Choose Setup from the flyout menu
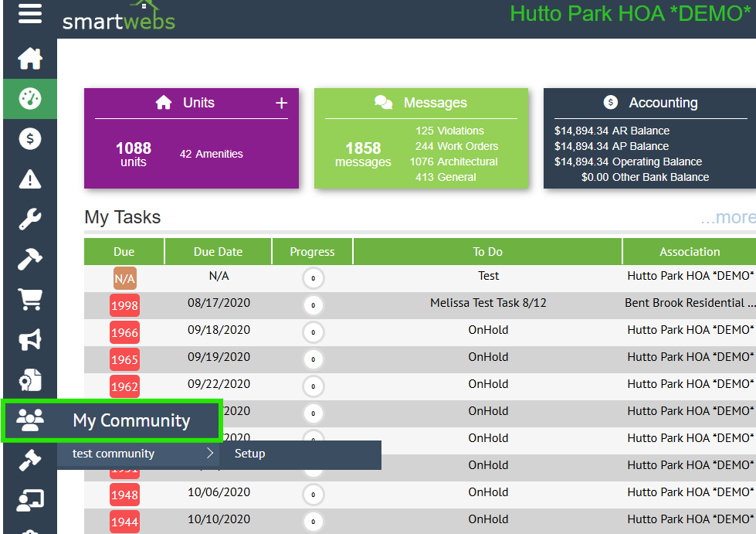Viewport: 756px width, 534px height. (x=250, y=454)
